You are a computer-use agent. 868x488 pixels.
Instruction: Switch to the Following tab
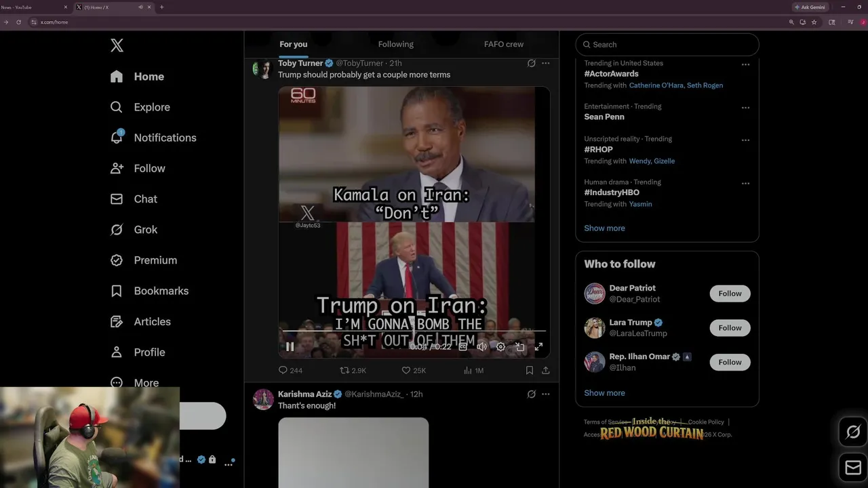pyautogui.click(x=396, y=44)
